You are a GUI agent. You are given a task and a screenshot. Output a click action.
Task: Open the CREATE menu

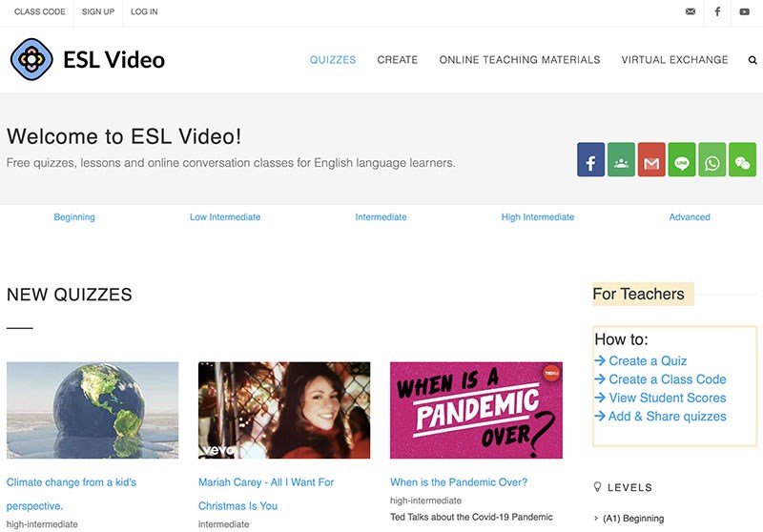point(398,60)
